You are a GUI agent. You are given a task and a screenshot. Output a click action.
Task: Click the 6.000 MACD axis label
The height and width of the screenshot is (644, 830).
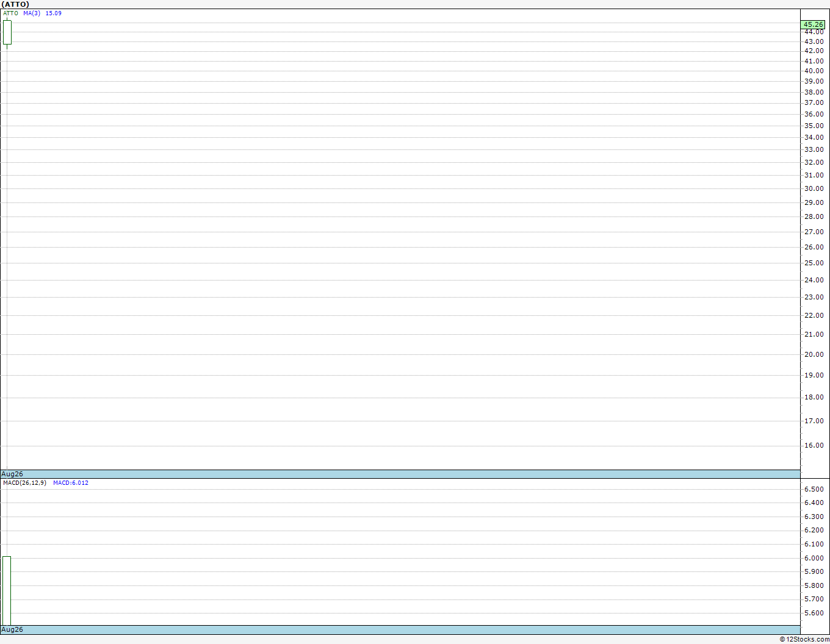coord(814,558)
